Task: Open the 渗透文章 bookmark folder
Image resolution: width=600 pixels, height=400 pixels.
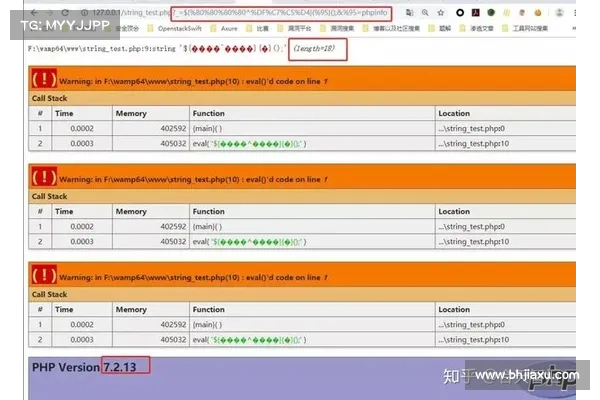Action: click(x=476, y=28)
